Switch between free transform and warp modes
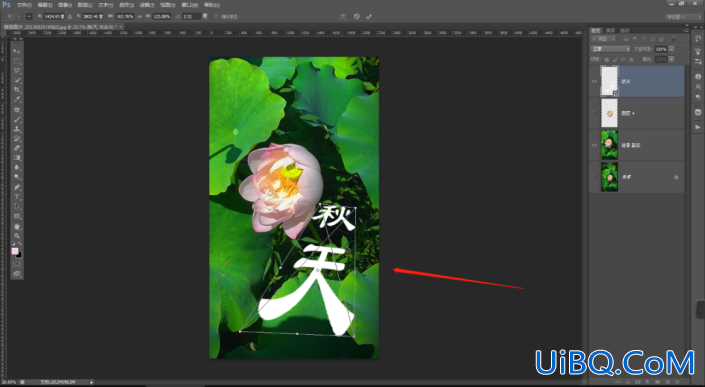Image resolution: width=705 pixels, height=387 pixels. coord(343,17)
